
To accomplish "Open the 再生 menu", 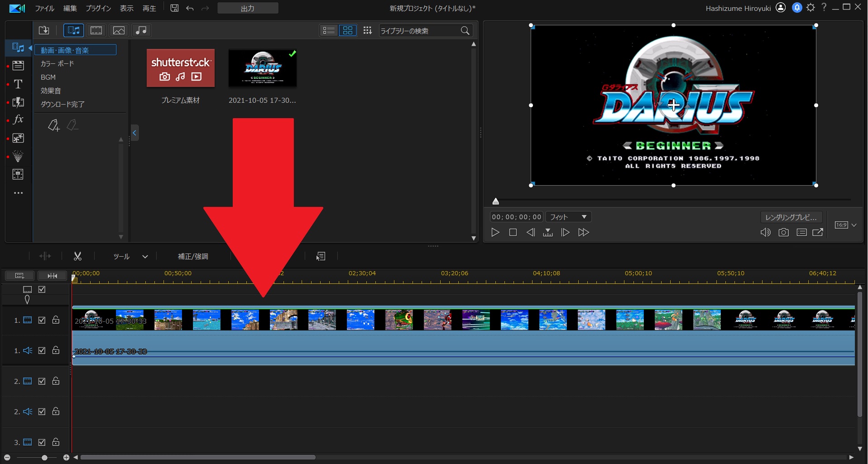I will pyautogui.click(x=149, y=8).
